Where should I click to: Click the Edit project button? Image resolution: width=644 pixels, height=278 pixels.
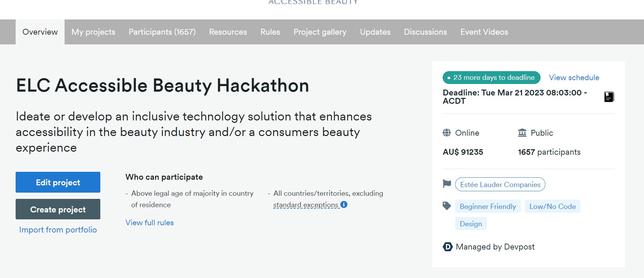(x=58, y=182)
